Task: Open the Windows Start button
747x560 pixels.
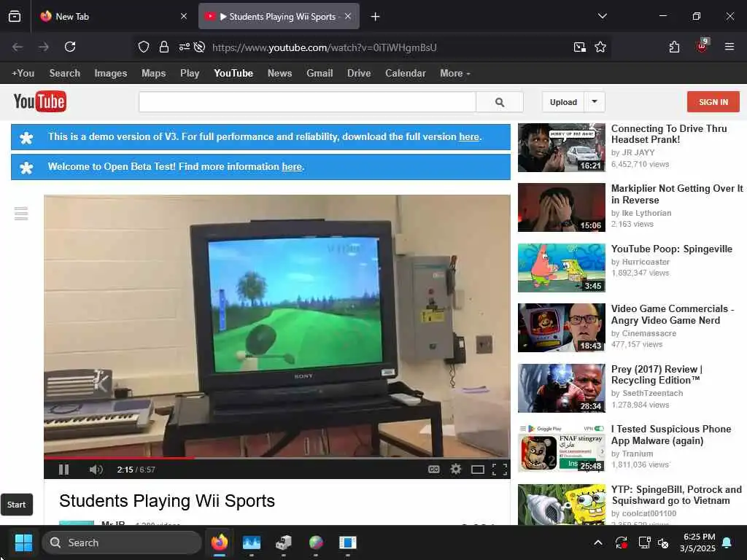Action: pyautogui.click(x=23, y=542)
